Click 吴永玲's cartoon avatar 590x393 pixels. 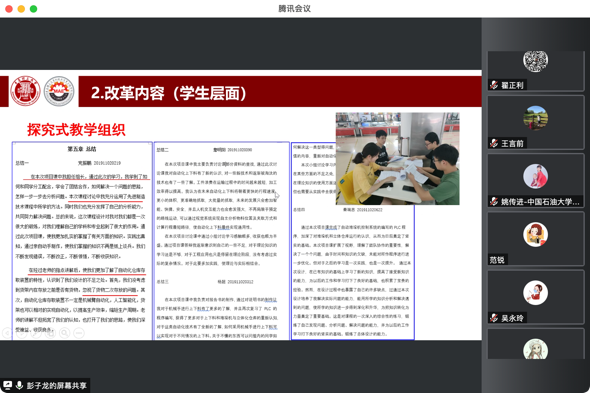coord(535,293)
